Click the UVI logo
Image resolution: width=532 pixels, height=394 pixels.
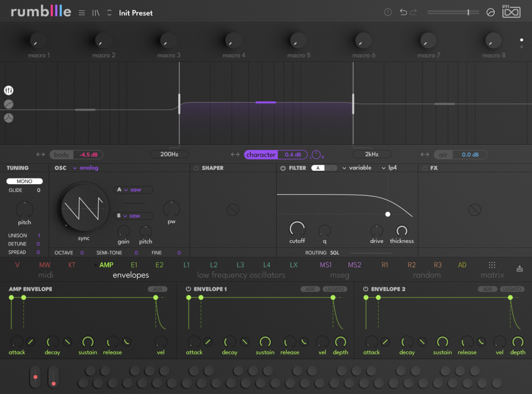[511, 11]
